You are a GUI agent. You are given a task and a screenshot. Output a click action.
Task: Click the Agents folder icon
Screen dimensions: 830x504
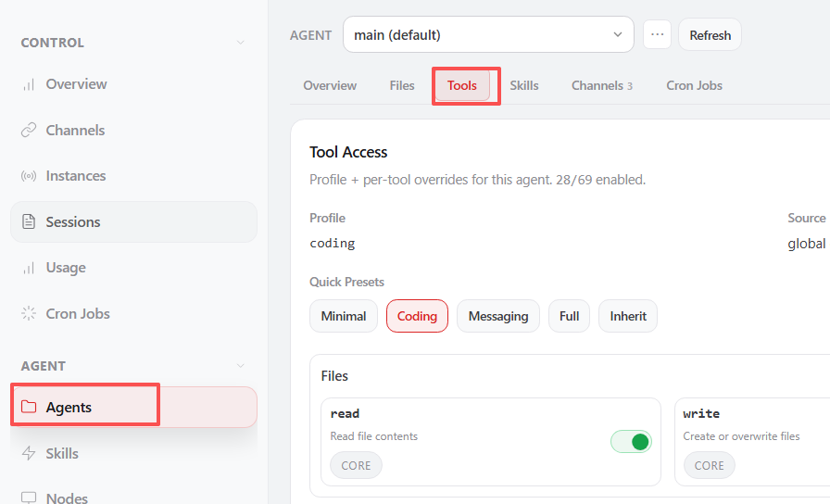click(29, 407)
